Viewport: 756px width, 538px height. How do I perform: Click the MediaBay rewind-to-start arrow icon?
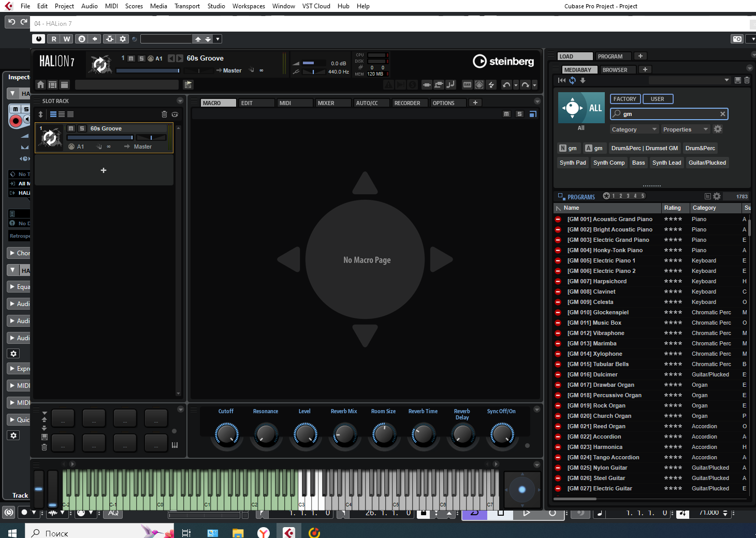(x=562, y=80)
